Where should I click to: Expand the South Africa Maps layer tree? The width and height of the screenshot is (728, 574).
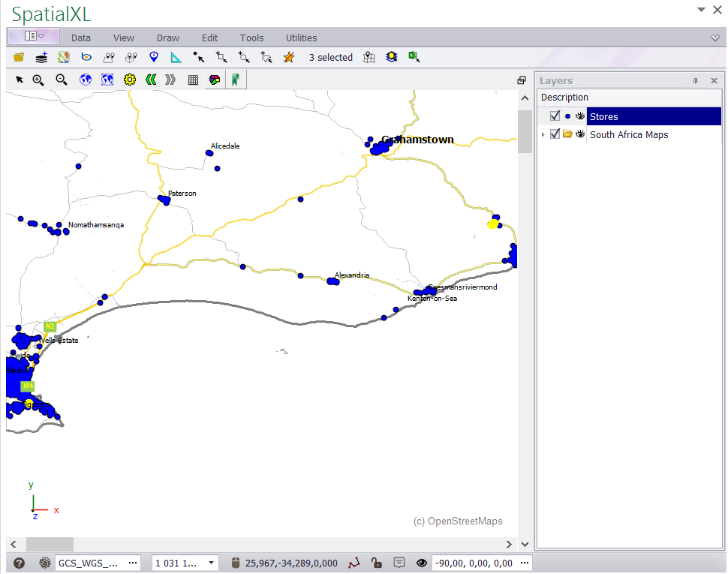[x=543, y=134]
